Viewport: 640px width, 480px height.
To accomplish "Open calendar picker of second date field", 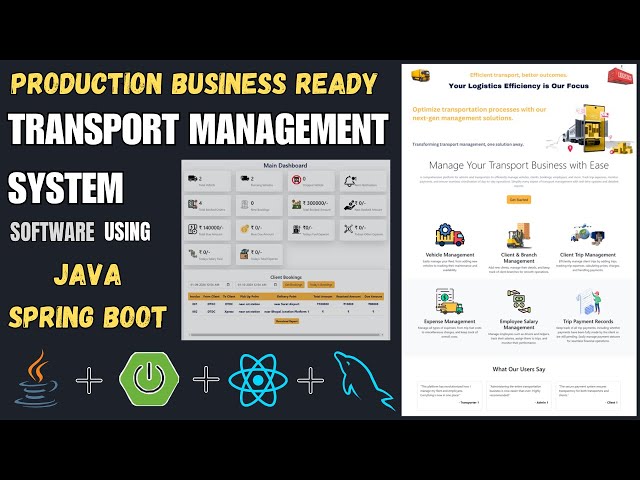I will tap(276, 284).
